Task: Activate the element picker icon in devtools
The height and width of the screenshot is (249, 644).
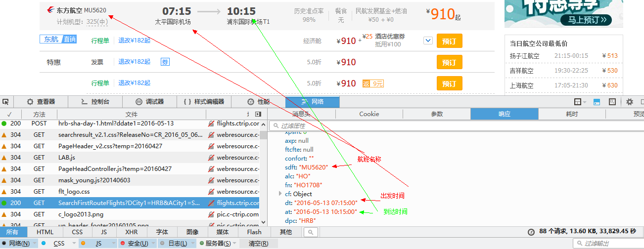Action: point(5,102)
